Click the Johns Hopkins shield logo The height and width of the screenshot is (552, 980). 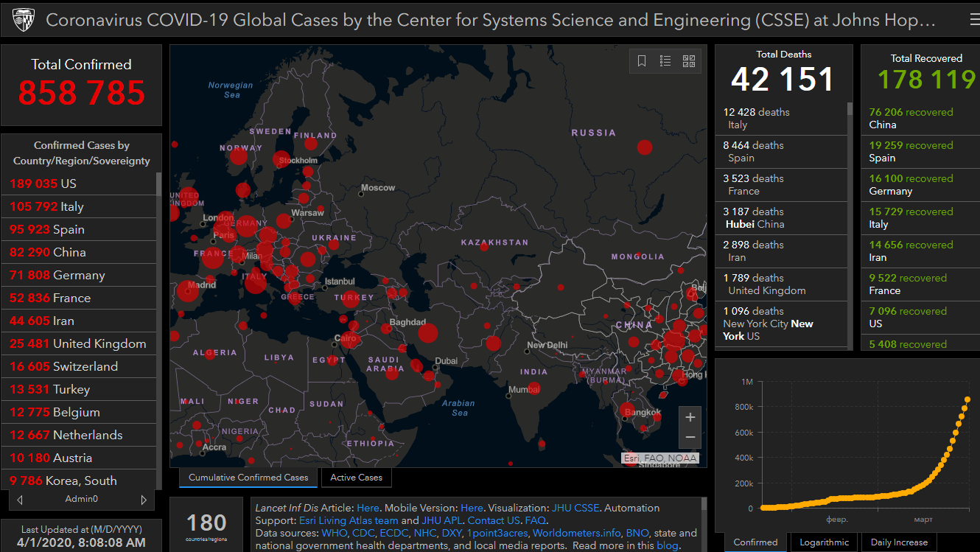coord(23,20)
